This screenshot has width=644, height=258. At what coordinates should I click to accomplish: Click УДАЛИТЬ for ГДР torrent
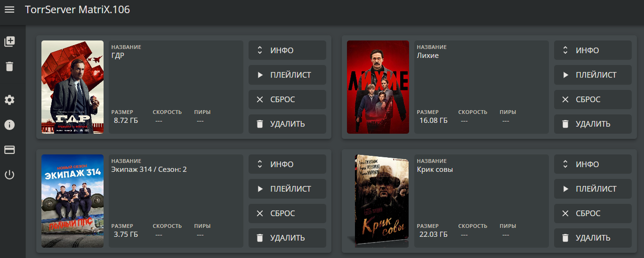pos(287,124)
